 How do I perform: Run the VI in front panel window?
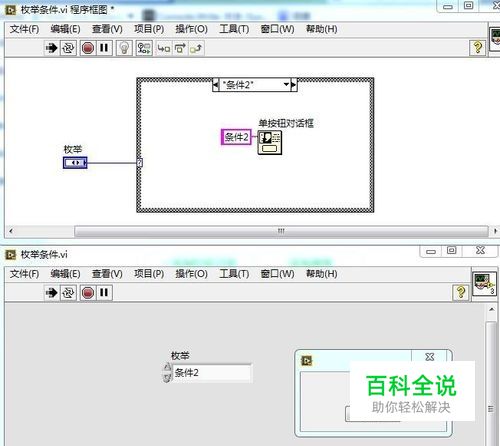[x=51, y=293]
